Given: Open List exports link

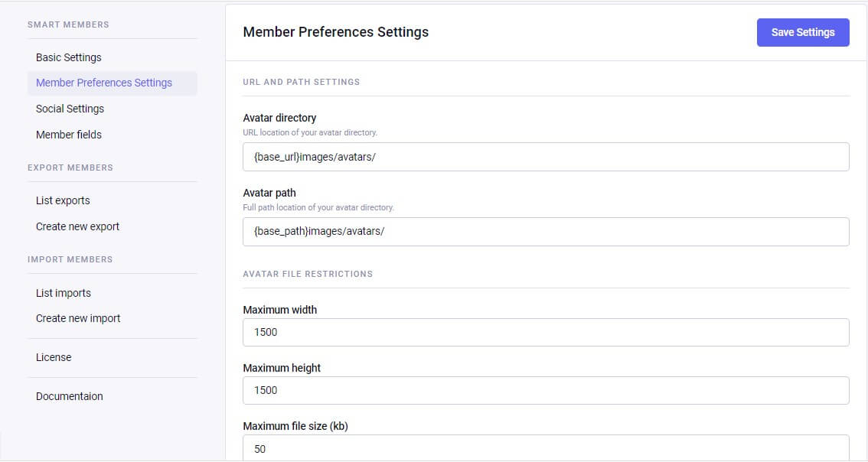Looking at the screenshot, I should tap(63, 200).
